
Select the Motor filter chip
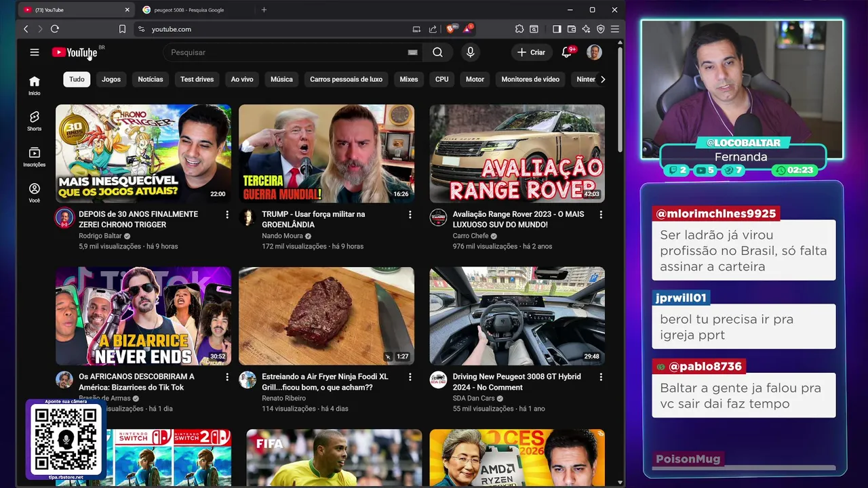(x=475, y=79)
